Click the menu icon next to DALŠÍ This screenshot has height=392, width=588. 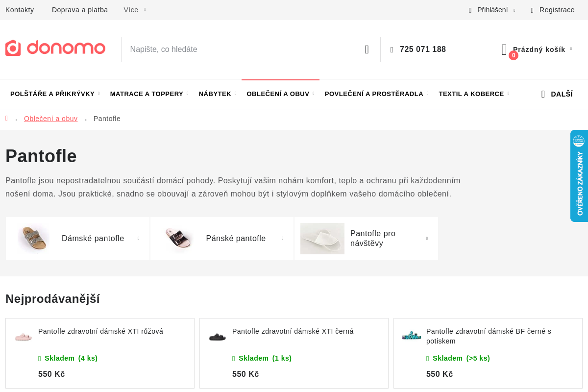[543, 94]
